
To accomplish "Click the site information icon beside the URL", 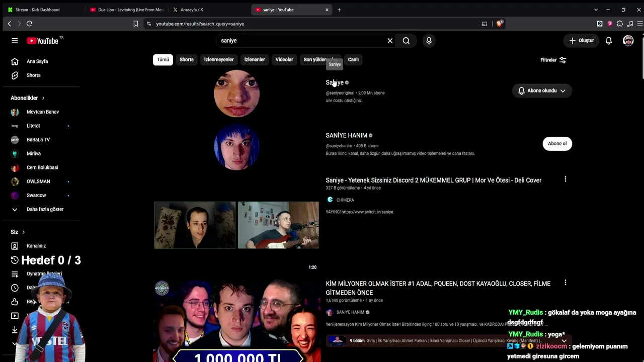I will [148, 24].
